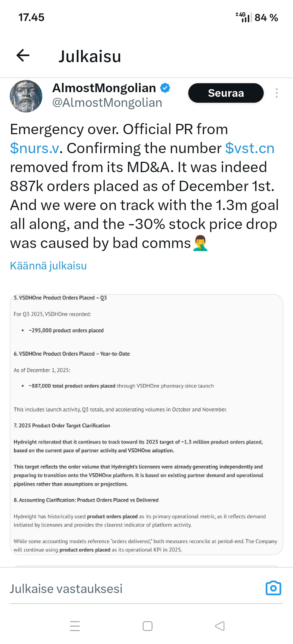Tap the 17.45 status bar clock
The image size is (293, 644).
pos(31,17)
